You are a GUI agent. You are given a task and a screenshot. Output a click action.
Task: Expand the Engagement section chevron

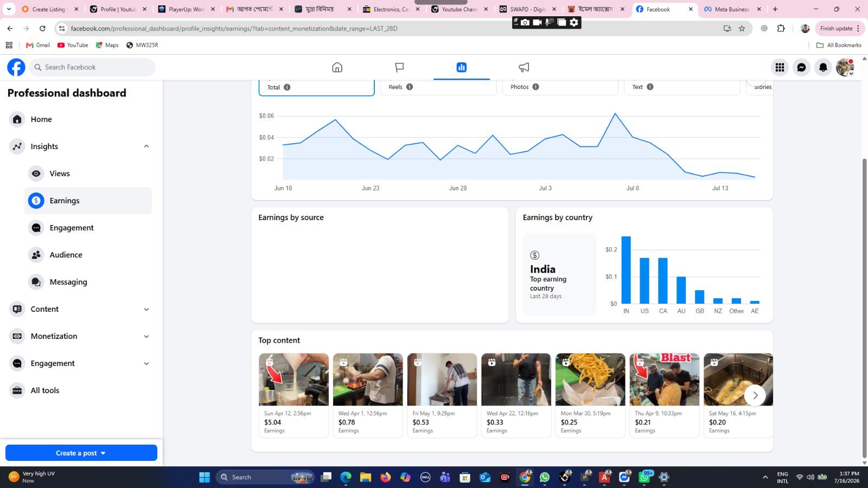(146, 363)
